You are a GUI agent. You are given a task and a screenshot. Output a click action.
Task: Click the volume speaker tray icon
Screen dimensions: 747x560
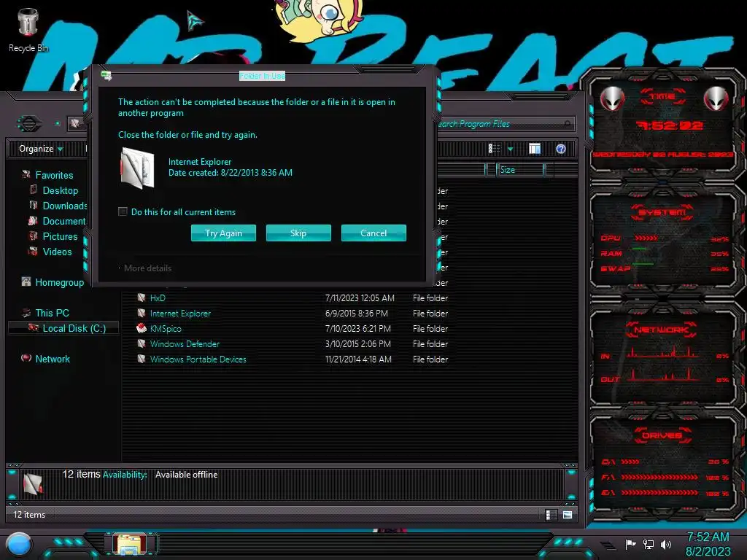[665, 544]
